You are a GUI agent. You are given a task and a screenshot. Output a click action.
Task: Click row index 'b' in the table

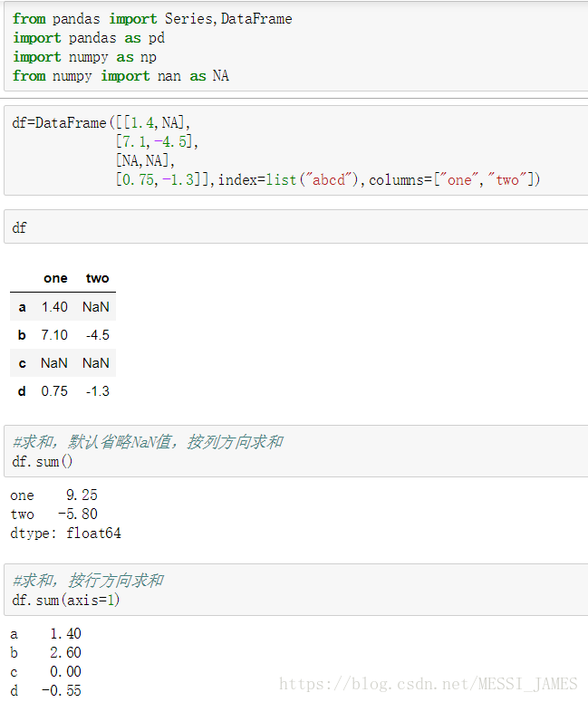pyautogui.click(x=22, y=335)
